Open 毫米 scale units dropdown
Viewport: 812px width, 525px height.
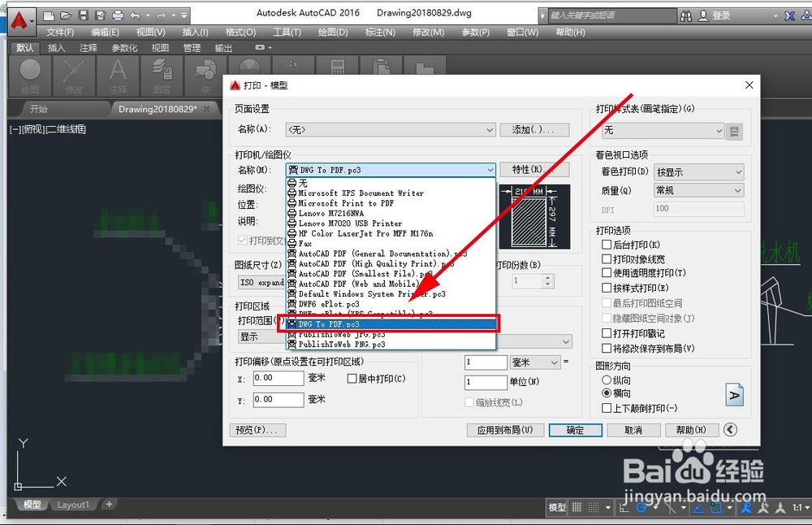[535, 362]
